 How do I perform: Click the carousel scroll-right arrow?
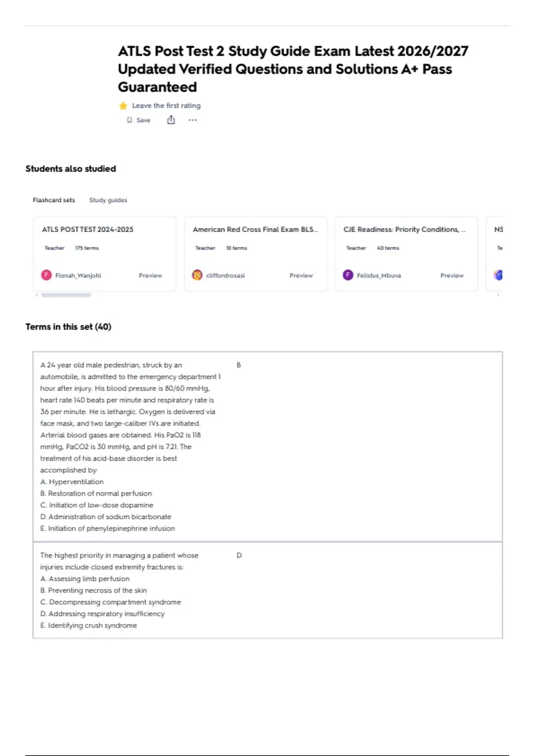498,295
